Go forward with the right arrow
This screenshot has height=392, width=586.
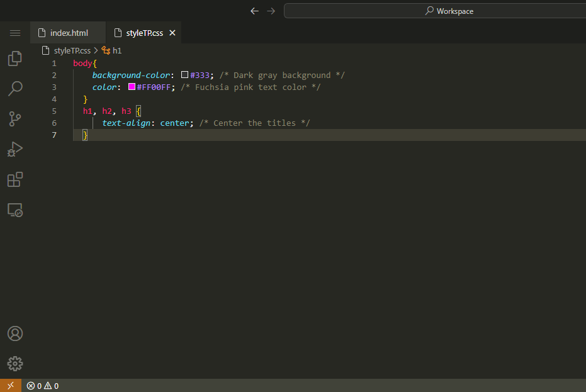[271, 11]
